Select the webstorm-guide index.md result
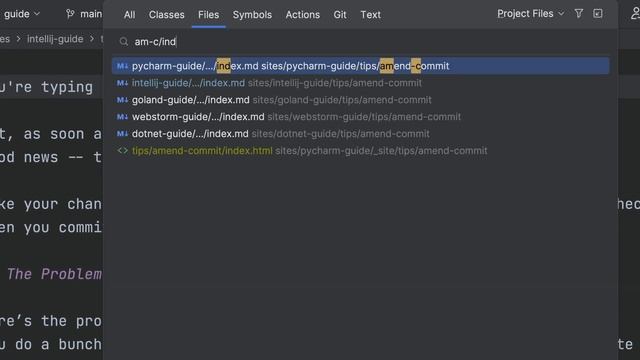The image size is (640, 360). [360, 117]
